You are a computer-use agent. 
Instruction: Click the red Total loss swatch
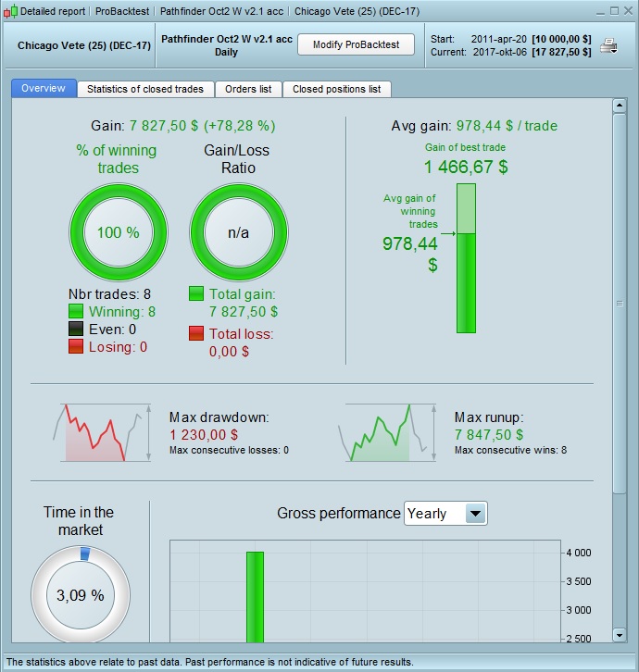click(196, 333)
